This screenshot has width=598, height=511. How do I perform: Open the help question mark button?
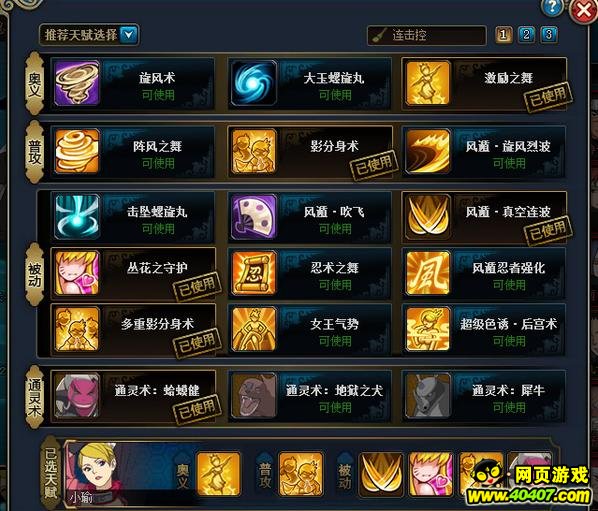[x=551, y=8]
